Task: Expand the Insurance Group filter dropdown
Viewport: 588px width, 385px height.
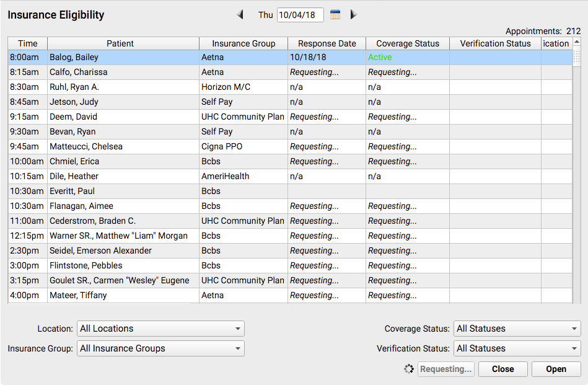Action: [160, 348]
